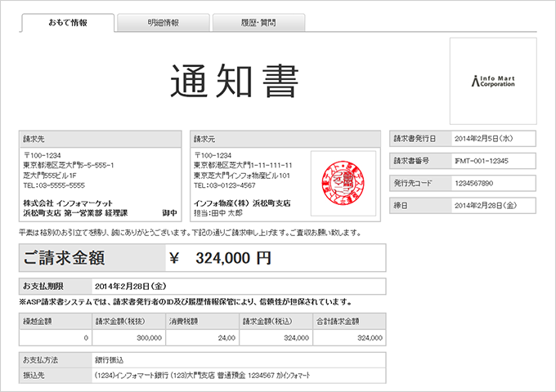Viewport: 556px width, 392px height.
Task: Select the お支払期限 date value
Action: (x=131, y=287)
